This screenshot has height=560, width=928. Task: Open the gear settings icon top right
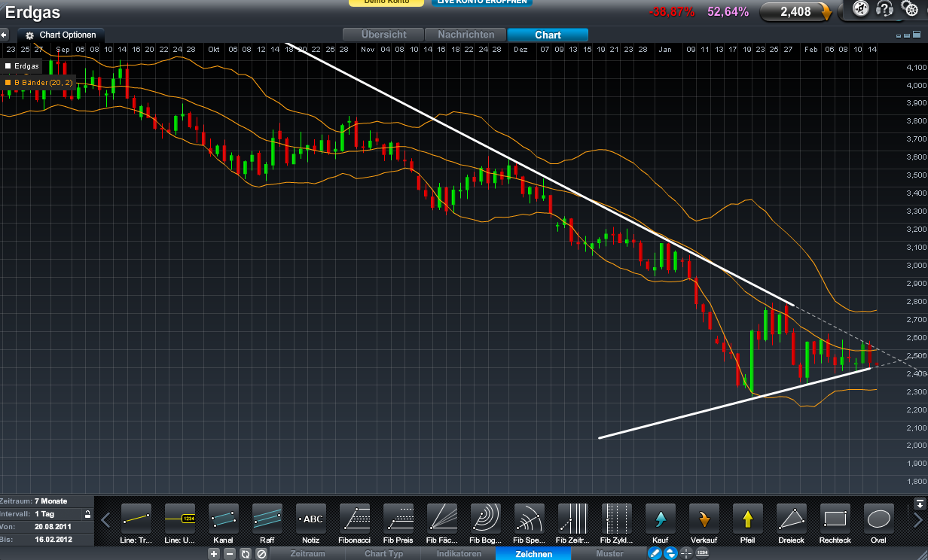tap(910, 9)
